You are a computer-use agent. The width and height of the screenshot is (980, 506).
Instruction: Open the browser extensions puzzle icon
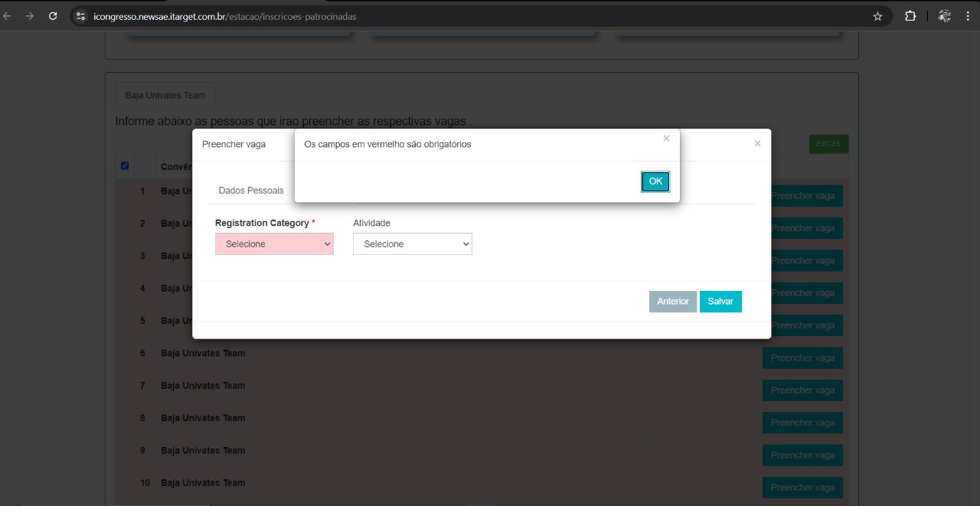(910, 16)
